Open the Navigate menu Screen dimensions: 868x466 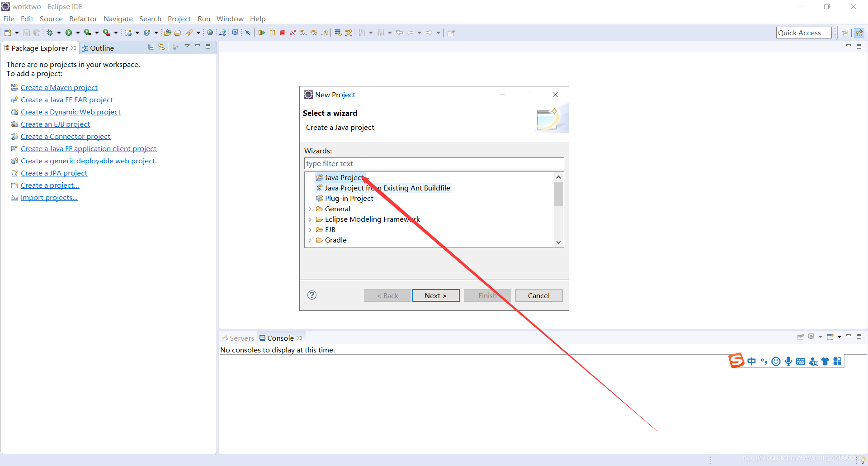tap(118, 19)
